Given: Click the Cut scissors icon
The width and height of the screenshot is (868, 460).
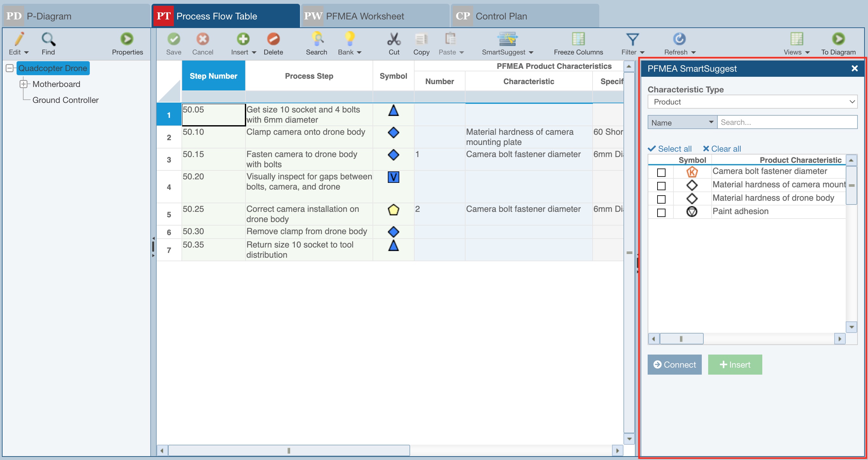Looking at the screenshot, I should click(394, 40).
